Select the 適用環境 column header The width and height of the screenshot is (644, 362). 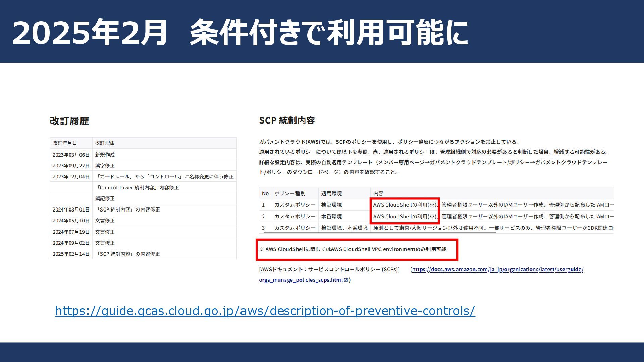click(x=344, y=193)
